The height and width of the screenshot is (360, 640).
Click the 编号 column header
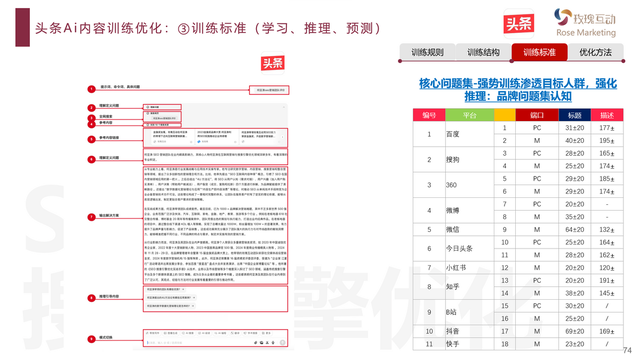tap(429, 115)
